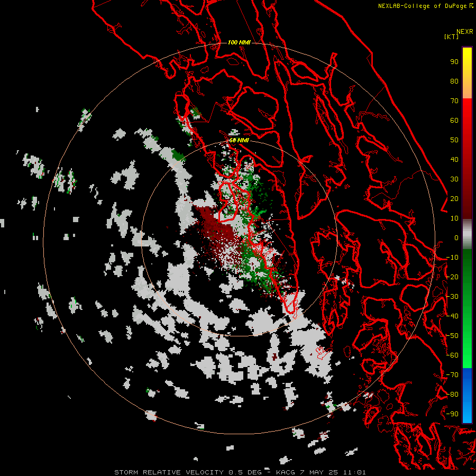476x476 pixels.
Task: Click the KACG station identifier in caption
Action: click(286, 472)
